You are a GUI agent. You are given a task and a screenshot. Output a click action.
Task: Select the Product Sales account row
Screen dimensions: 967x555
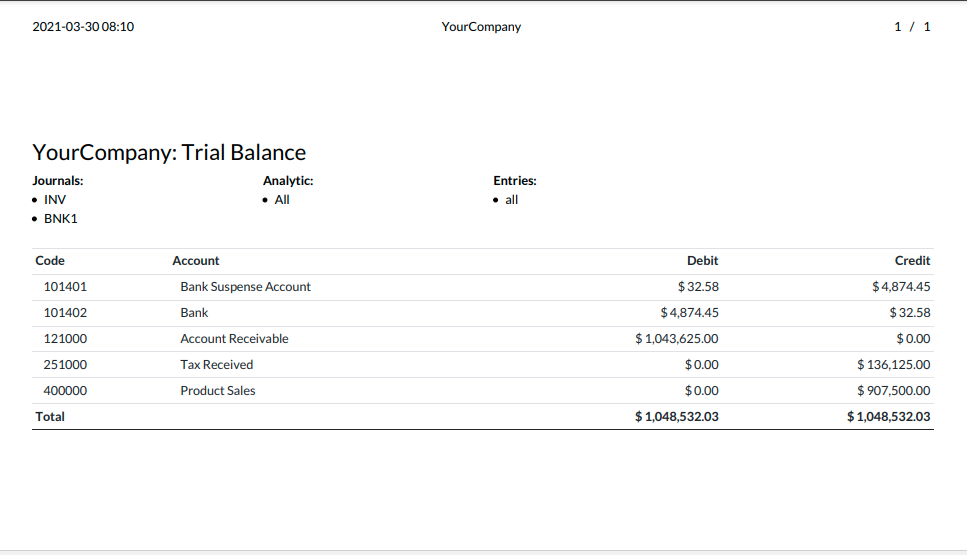(483, 390)
